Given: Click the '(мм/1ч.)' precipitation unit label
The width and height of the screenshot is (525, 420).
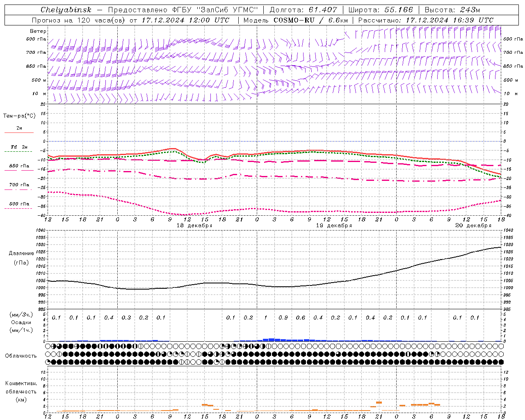Looking at the screenshot, I should 21,330.
